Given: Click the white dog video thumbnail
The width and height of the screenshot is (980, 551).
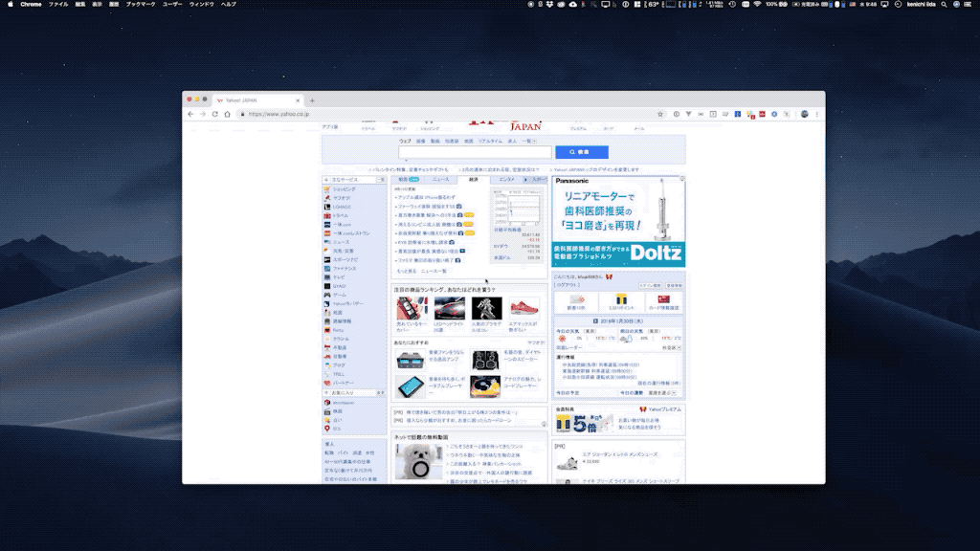Looking at the screenshot, I should [418, 461].
